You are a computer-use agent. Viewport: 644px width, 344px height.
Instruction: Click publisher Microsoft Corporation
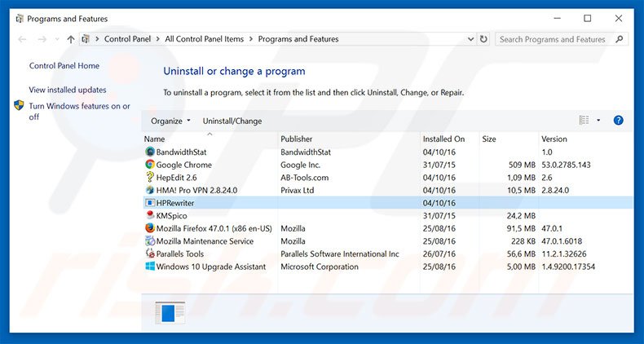319,267
